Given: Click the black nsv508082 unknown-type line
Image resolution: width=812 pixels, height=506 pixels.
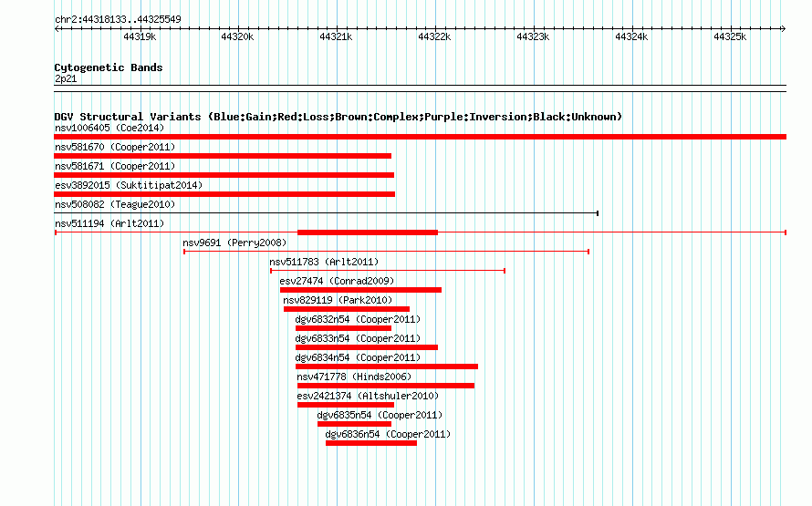Looking at the screenshot, I should [327, 213].
